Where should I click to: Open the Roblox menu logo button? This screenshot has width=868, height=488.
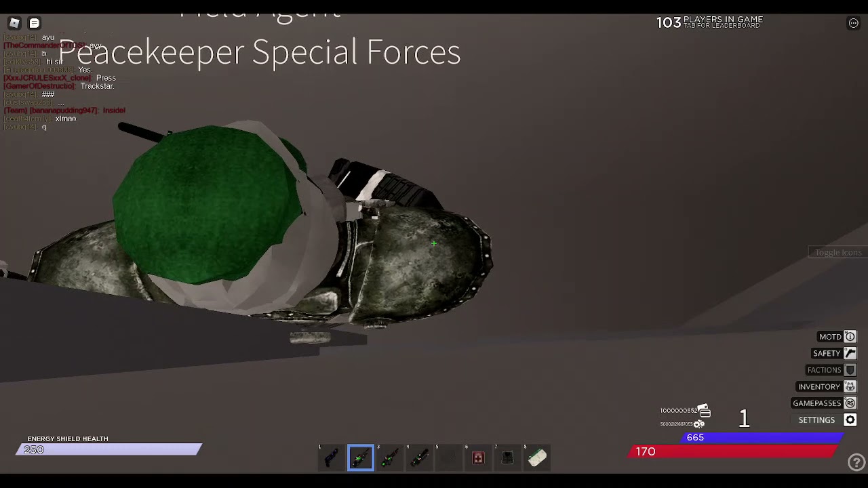click(14, 23)
